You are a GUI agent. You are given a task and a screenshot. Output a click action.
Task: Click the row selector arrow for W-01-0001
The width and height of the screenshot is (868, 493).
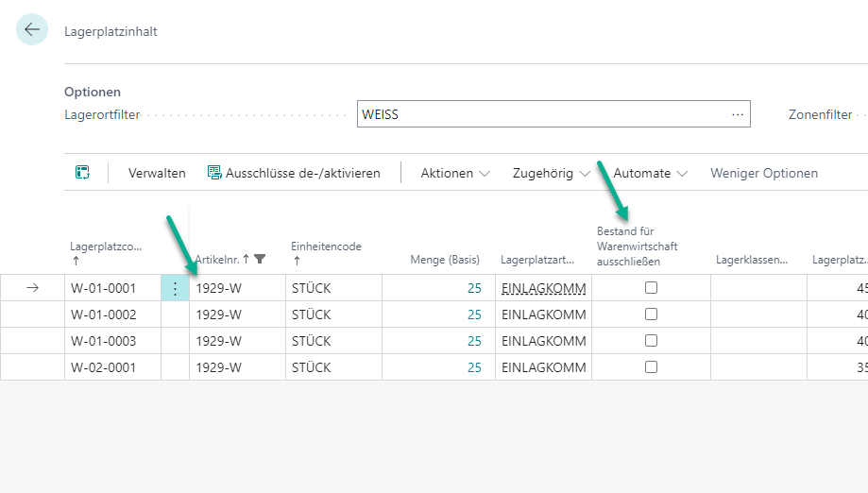[32, 288]
